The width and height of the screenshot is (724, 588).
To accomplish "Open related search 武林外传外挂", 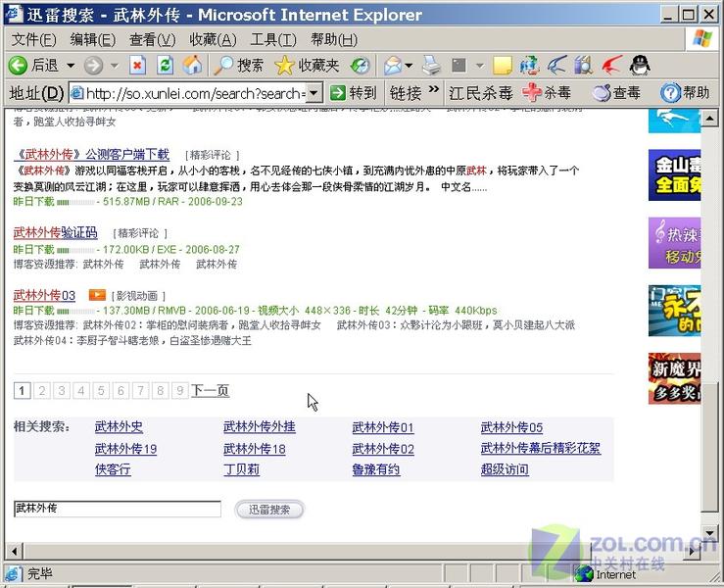I will point(260,426).
